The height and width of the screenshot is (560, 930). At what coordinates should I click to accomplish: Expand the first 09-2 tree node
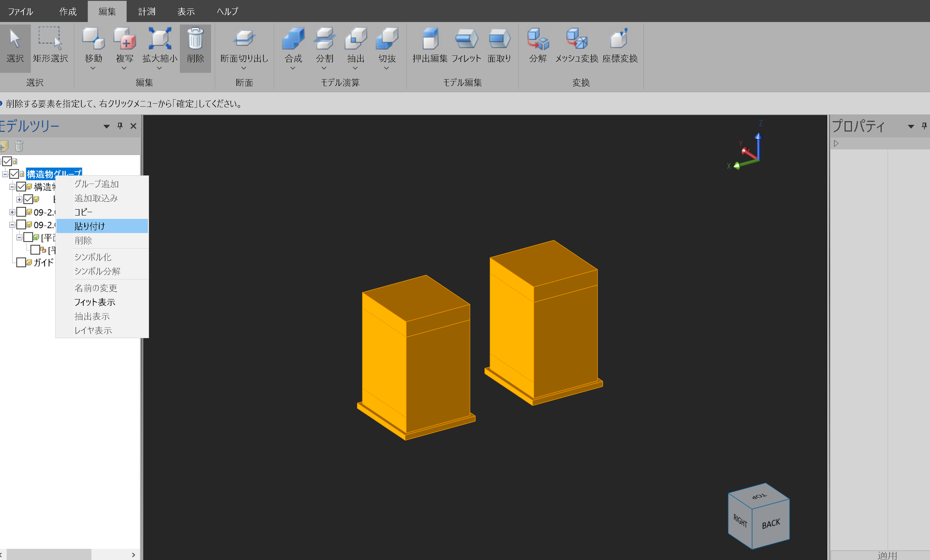tap(12, 212)
